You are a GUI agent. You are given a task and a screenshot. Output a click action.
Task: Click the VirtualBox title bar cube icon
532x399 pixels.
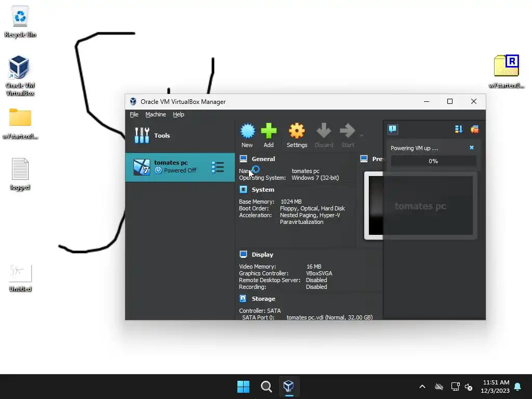tap(133, 101)
